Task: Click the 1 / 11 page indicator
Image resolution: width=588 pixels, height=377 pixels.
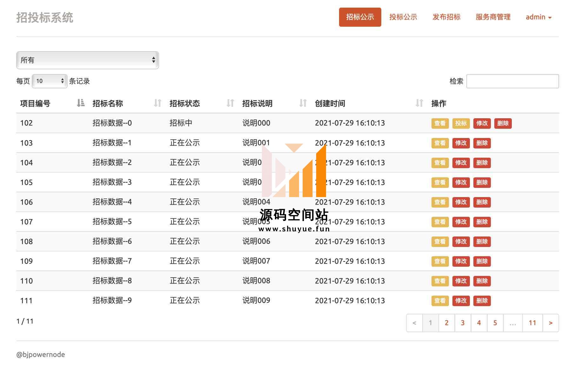Action: coord(25,321)
